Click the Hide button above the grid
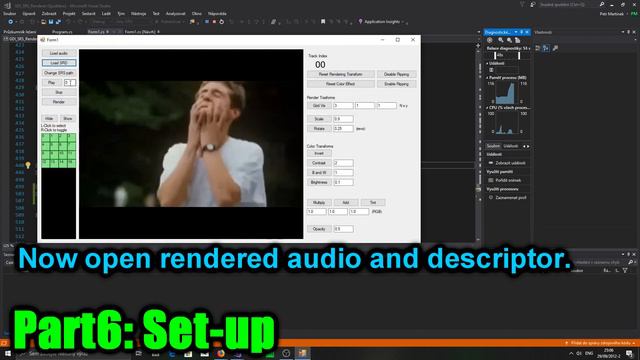 click(x=49, y=118)
